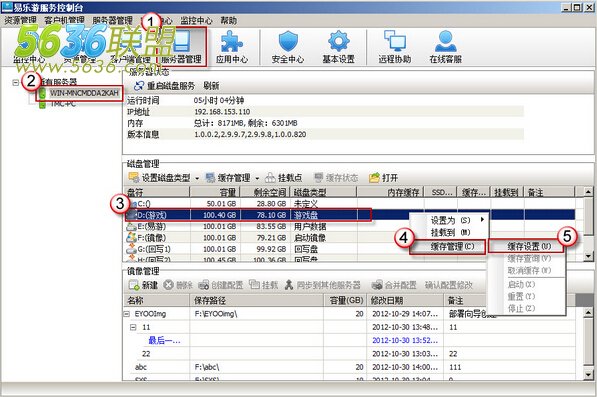Click 打开 folder button

[384, 178]
